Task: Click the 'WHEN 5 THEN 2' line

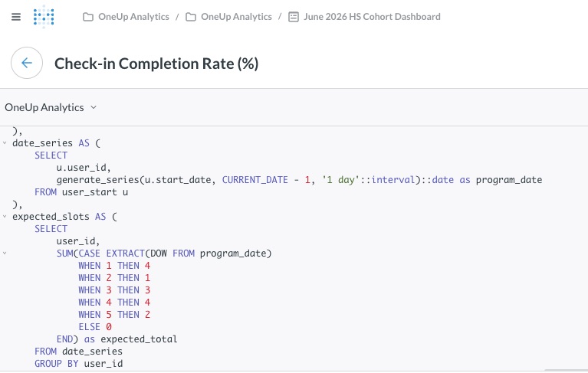Action: (114, 315)
